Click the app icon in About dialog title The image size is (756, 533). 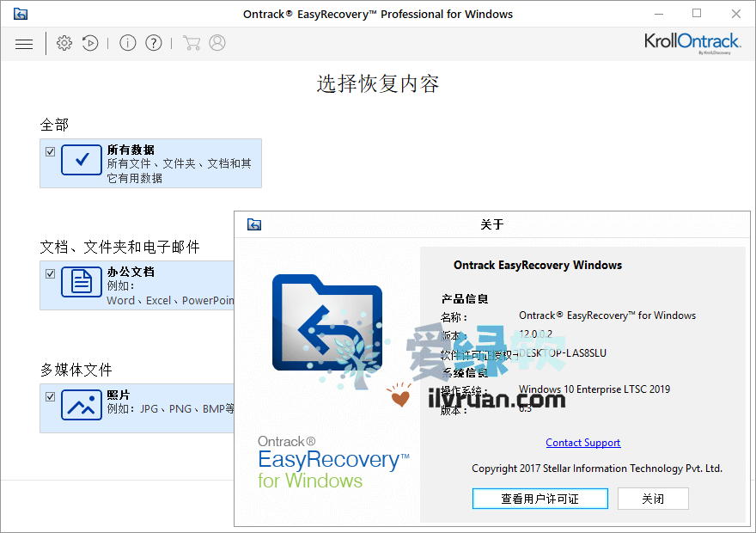(x=254, y=224)
